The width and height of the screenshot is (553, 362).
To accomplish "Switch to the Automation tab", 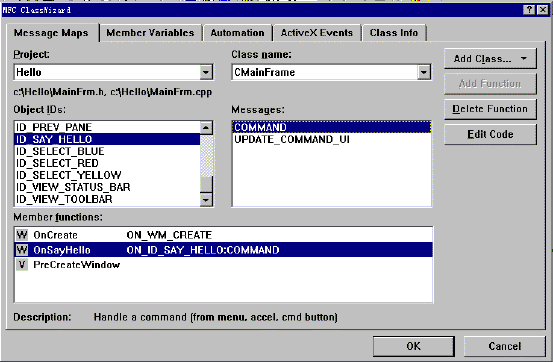I will 237,33.
